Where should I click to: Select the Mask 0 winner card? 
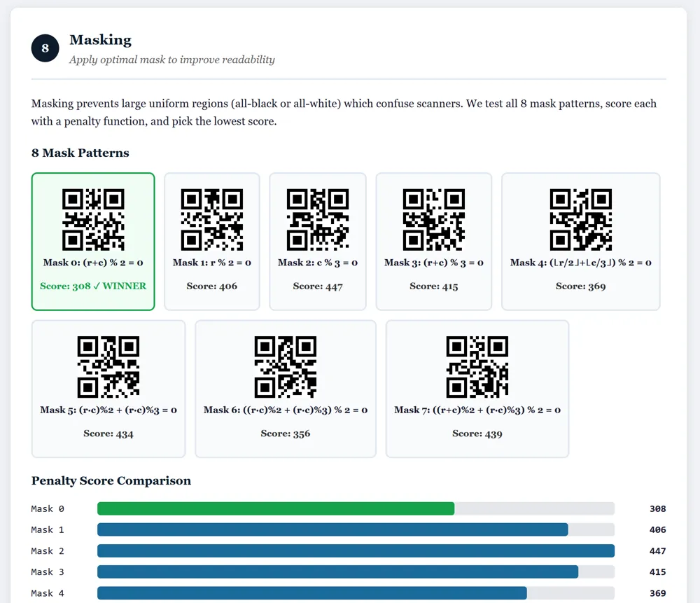tap(93, 242)
